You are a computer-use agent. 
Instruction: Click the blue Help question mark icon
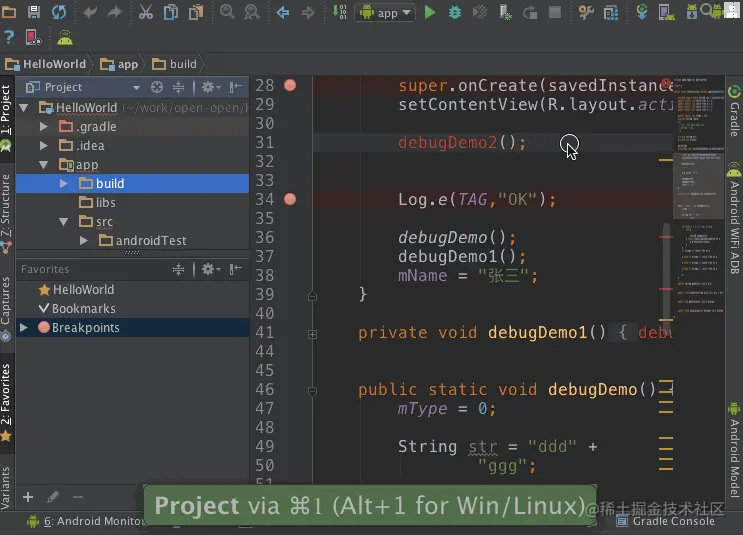click(x=9, y=37)
